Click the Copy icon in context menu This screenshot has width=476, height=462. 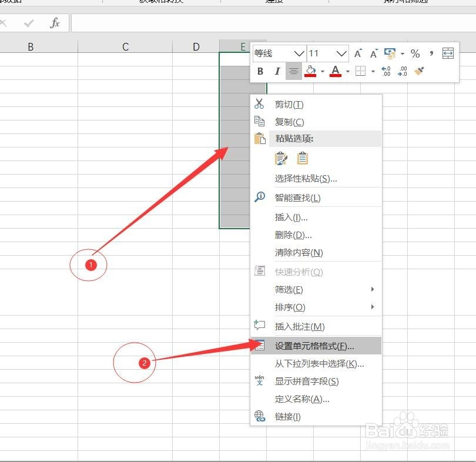(x=260, y=121)
